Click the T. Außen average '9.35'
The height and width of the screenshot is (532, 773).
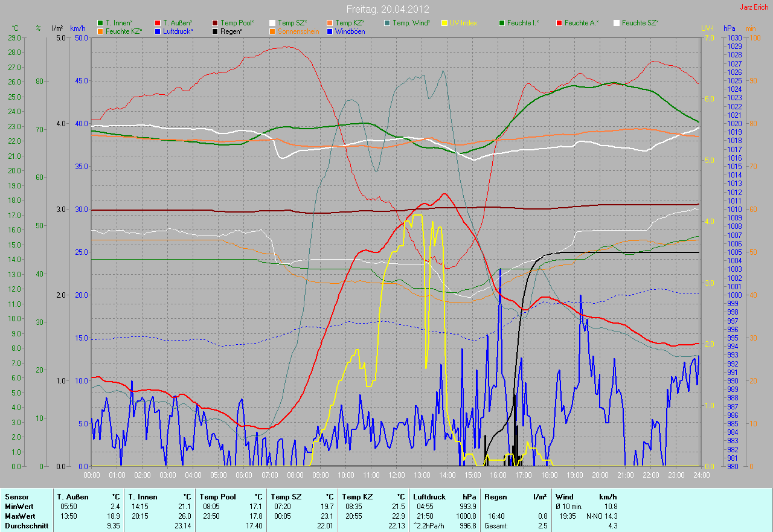tap(113, 526)
